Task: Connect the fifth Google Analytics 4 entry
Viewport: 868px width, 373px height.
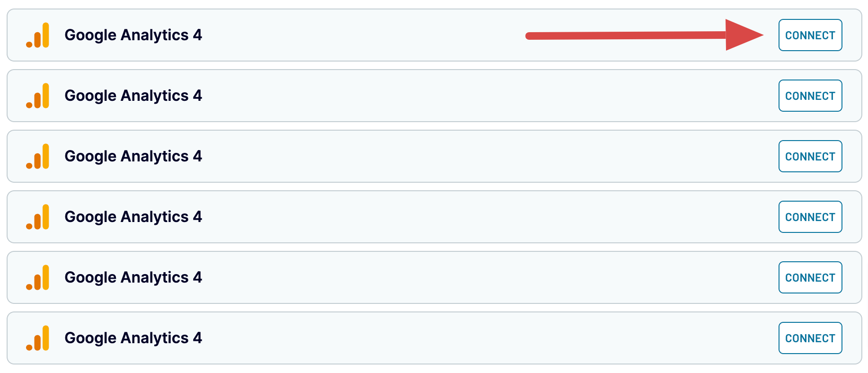Action: click(x=810, y=277)
